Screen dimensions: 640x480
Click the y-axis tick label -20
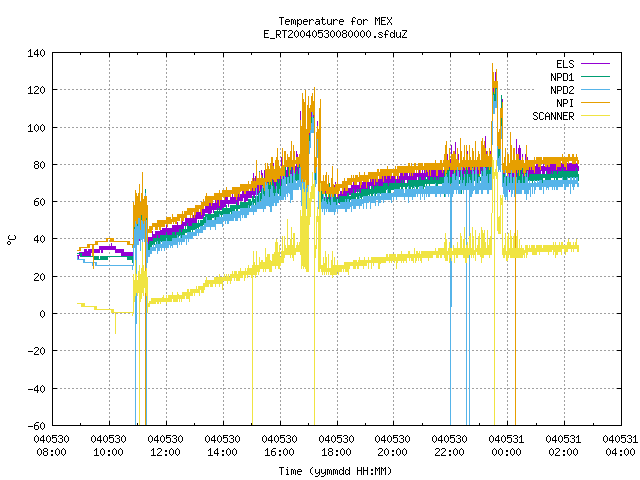36,351
